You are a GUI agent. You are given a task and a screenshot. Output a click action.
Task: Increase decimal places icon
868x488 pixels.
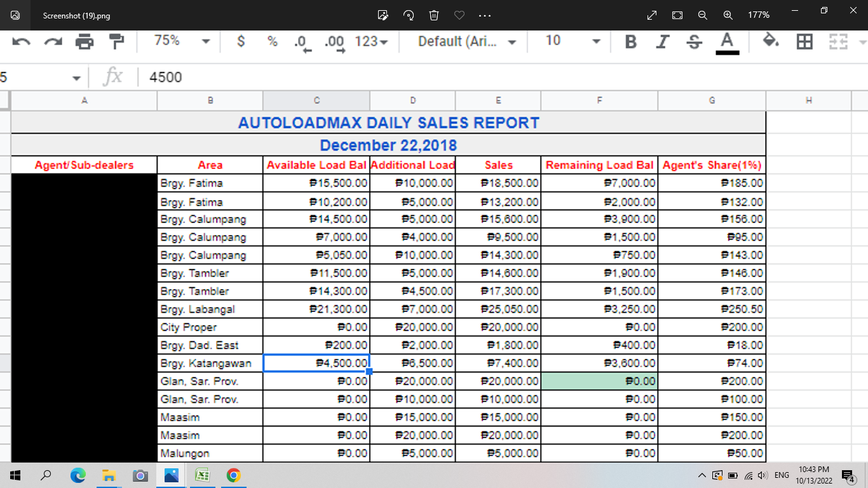334,43
